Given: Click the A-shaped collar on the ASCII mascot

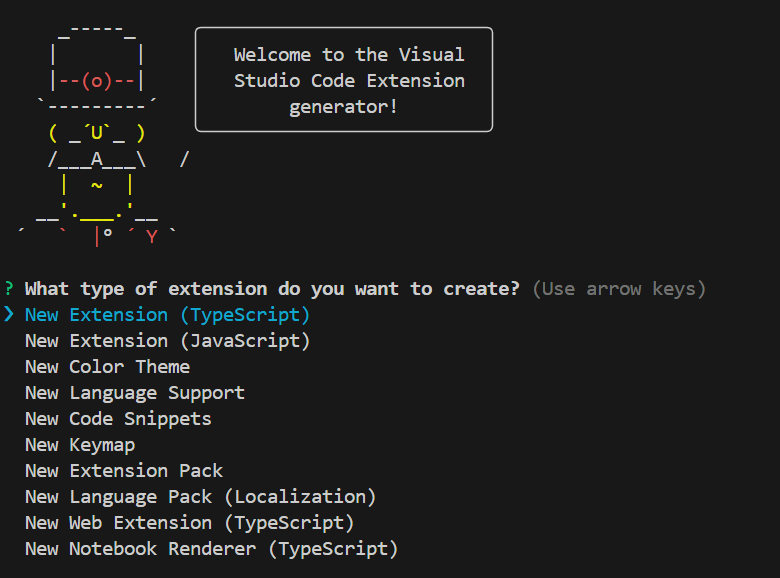Looking at the screenshot, I should click(x=97, y=160).
